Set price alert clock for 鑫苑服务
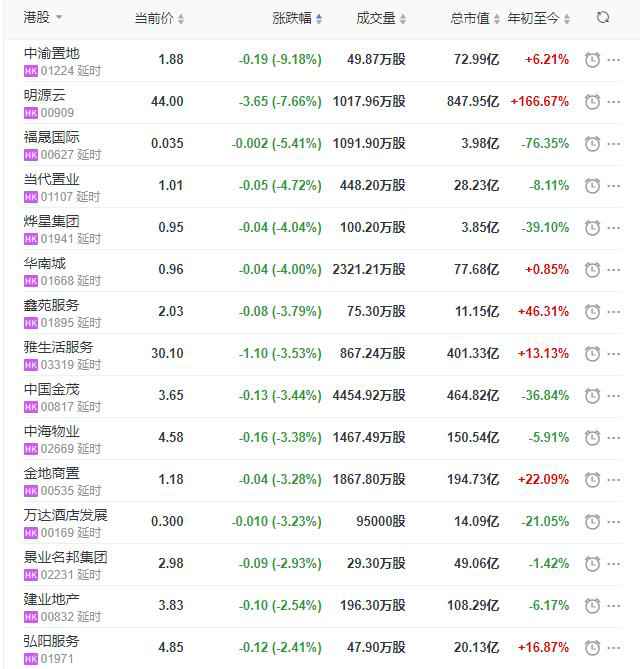This screenshot has height=669, width=640. click(592, 312)
